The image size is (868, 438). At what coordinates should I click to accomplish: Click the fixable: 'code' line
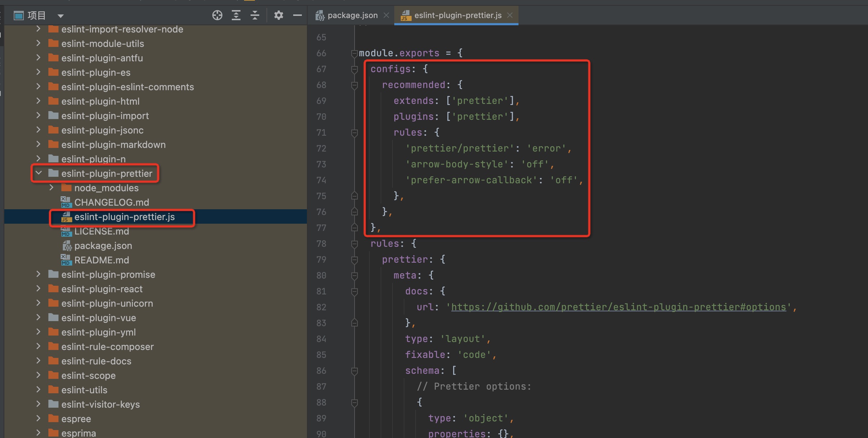(451, 355)
